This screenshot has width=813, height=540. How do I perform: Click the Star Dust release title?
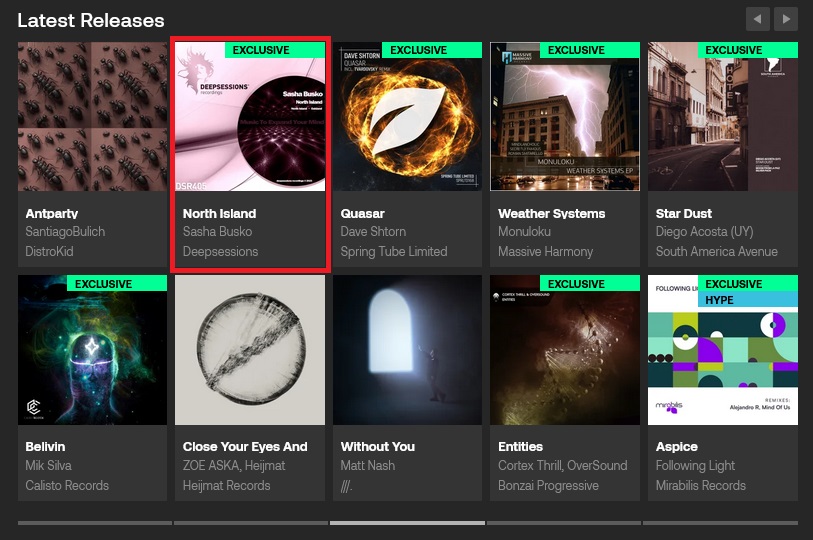pos(683,214)
